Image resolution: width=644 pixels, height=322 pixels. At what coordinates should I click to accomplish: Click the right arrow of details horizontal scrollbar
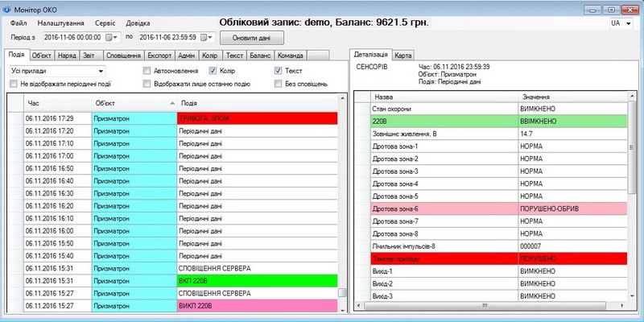(x=623, y=306)
